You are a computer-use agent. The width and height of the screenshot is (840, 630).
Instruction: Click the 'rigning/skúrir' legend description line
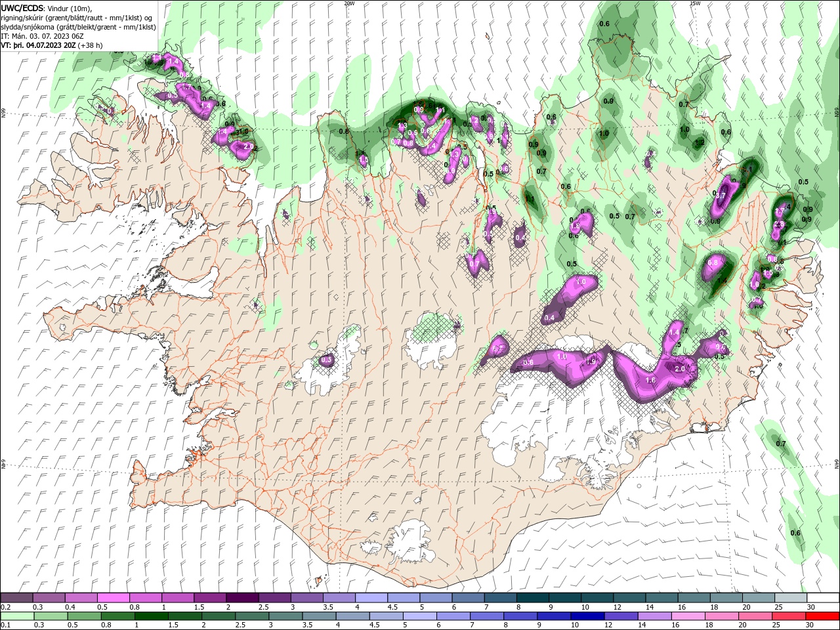pyautogui.click(x=77, y=18)
